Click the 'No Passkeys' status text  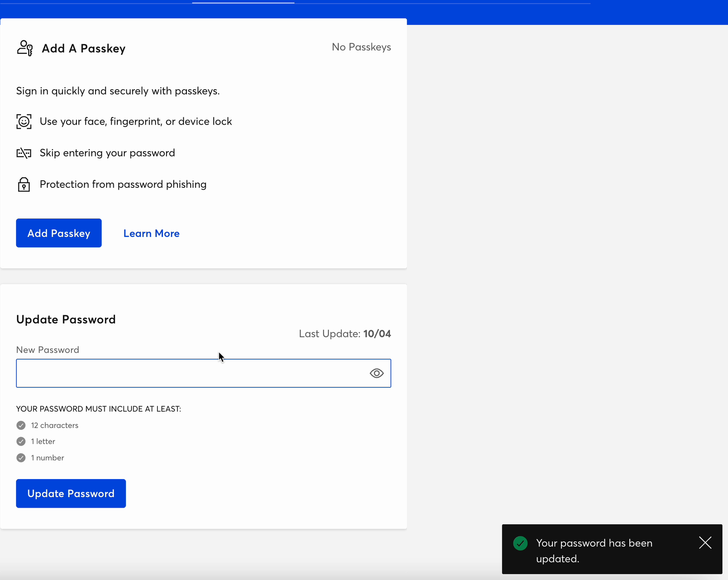pyautogui.click(x=361, y=47)
